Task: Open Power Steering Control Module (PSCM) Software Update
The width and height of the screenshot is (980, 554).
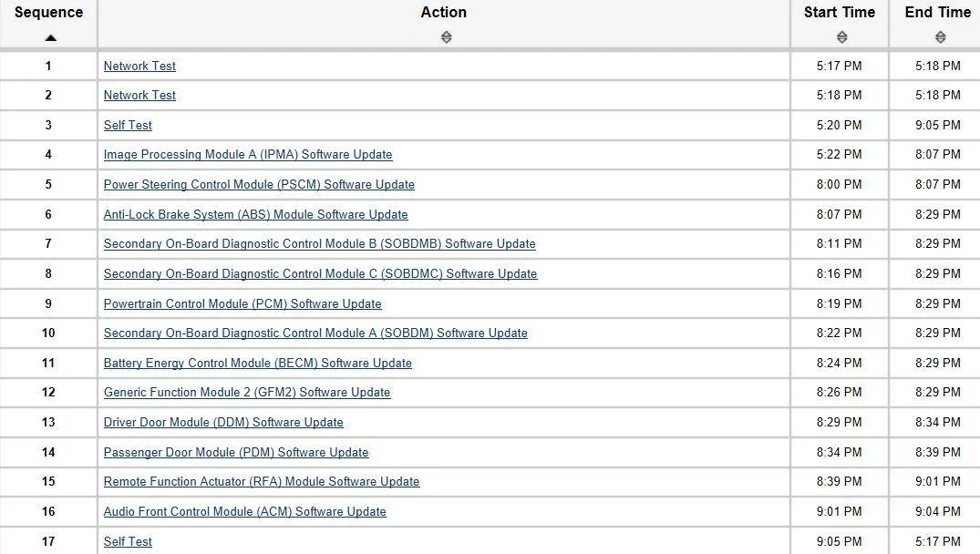Action: click(259, 185)
